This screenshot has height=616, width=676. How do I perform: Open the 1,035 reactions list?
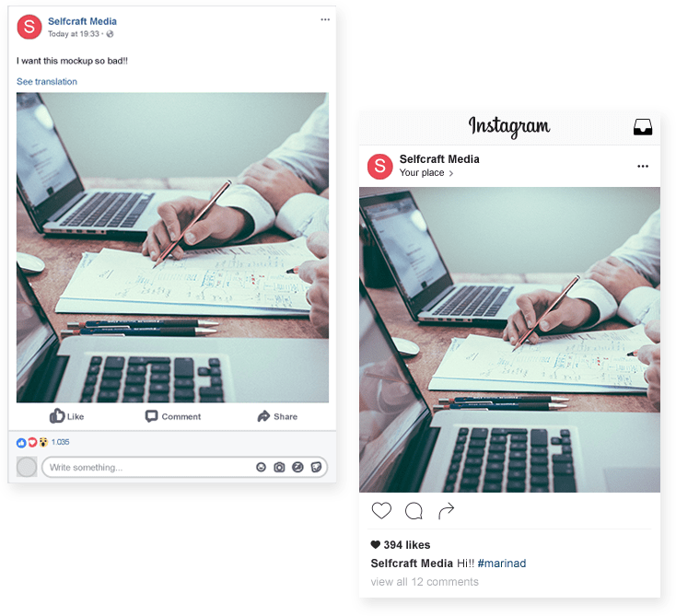[42, 442]
